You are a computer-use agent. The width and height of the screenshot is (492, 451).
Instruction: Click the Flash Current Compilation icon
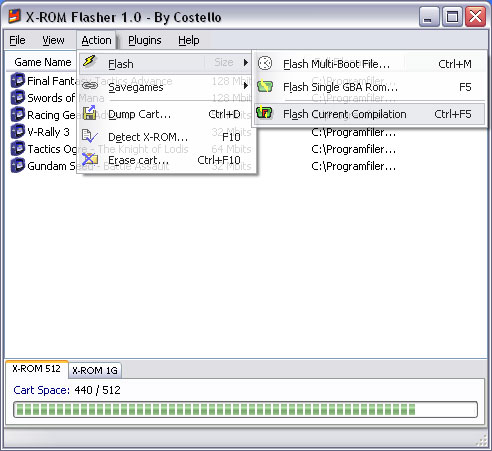[264, 113]
